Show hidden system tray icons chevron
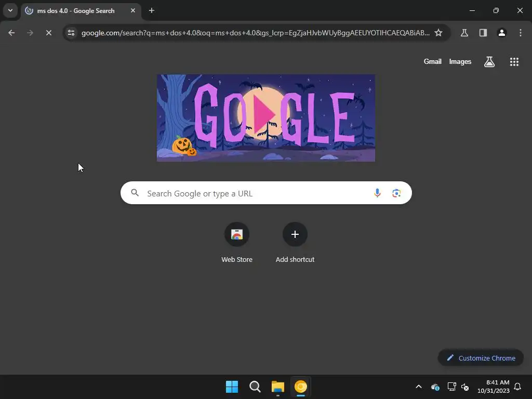Image resolution: width=532 pixels, height=399 pixels. (419, 387)
